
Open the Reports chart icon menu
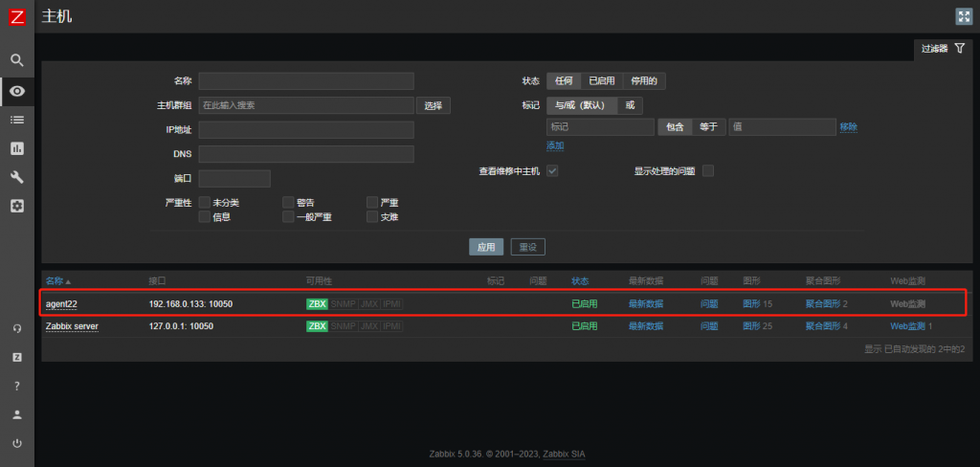[17, 148]
